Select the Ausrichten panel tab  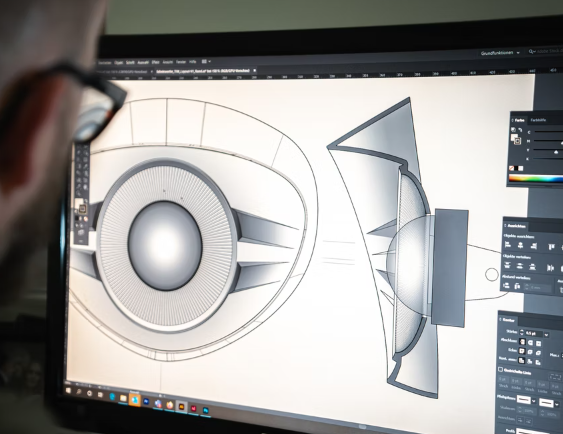pyautogui.click(x=517, y=226)
